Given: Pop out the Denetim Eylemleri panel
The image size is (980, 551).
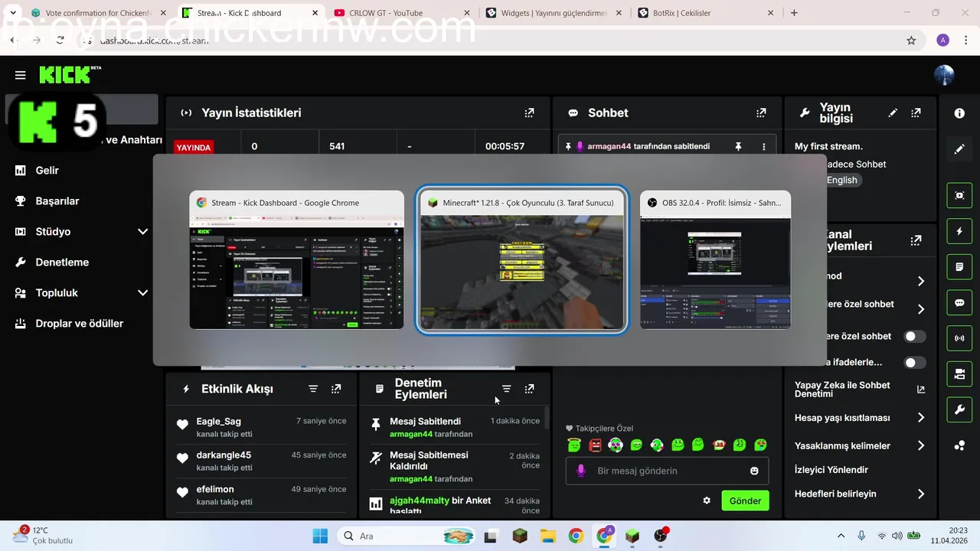Looking at the screenshot, I should pos(529,389).
